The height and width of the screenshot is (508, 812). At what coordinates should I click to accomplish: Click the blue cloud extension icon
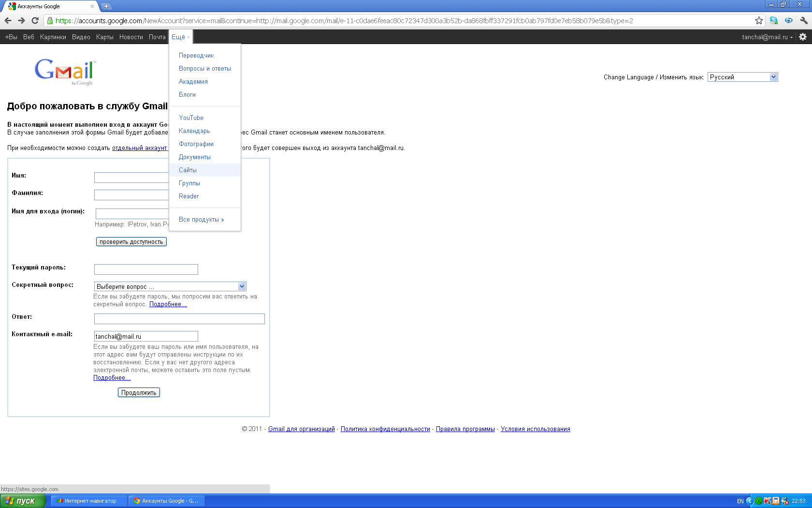pos(789,20)
